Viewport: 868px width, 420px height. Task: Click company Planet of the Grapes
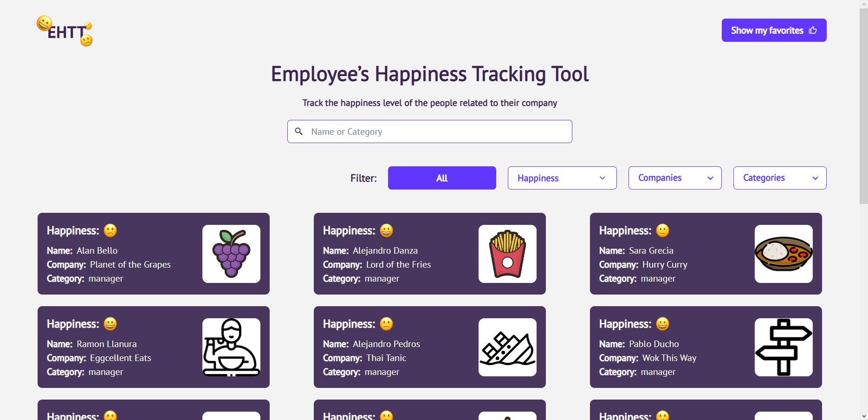point(130,264)
